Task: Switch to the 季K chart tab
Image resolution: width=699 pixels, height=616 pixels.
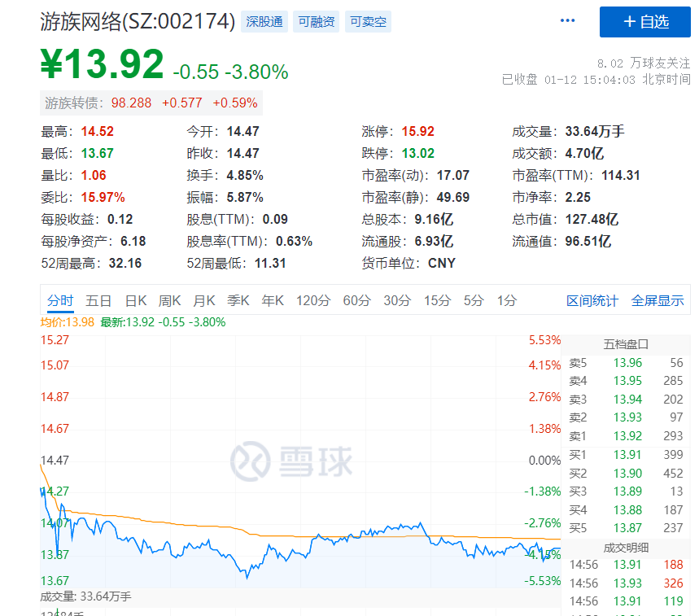Action: [238, 300]
